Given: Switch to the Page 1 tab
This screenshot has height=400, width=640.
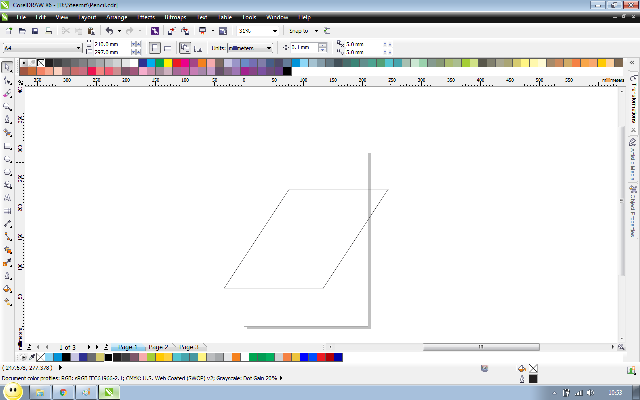Looking at the screenshot, I should [x=128, y=347].
